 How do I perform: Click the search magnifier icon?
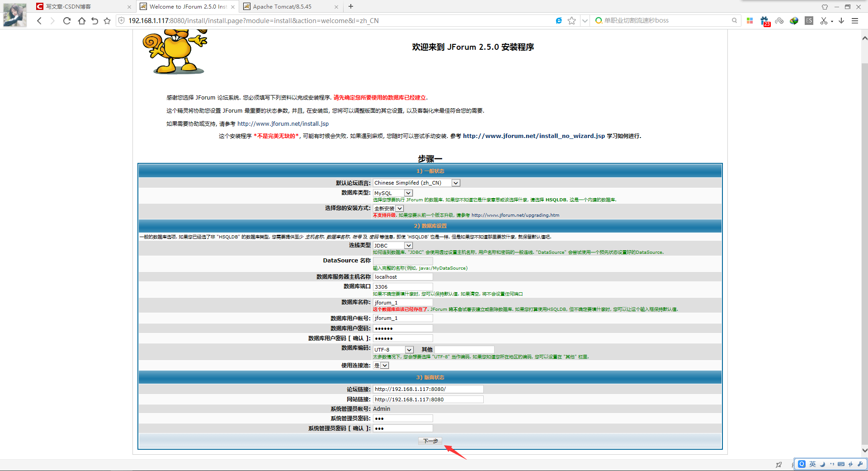[x=735, y=20]
